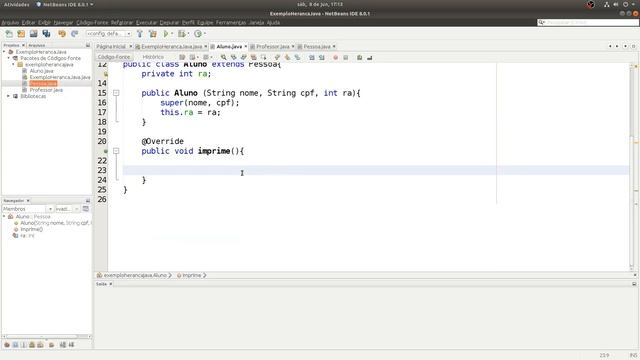640x360 pixels.
Task: Click the Redo toolbar icon
Action: (x=74, y=34)
